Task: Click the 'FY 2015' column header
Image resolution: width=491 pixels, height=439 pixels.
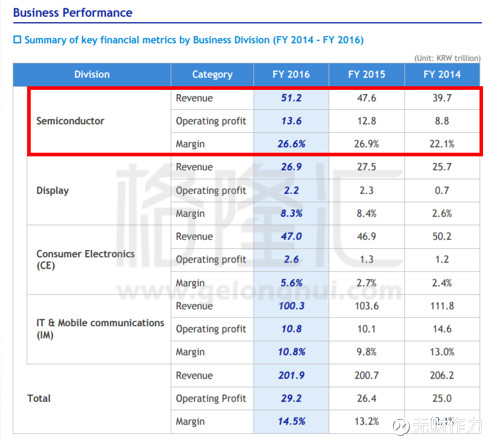Action: point(367,74)
